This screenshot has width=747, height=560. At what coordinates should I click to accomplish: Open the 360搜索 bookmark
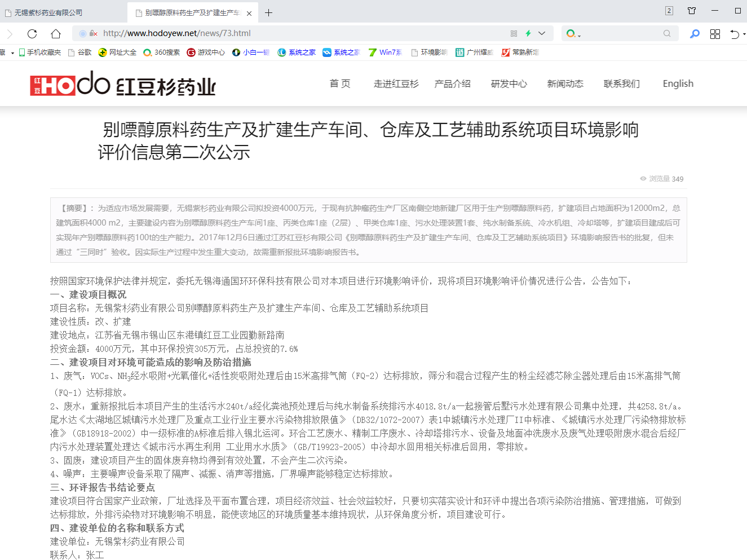tap(161, 52)
